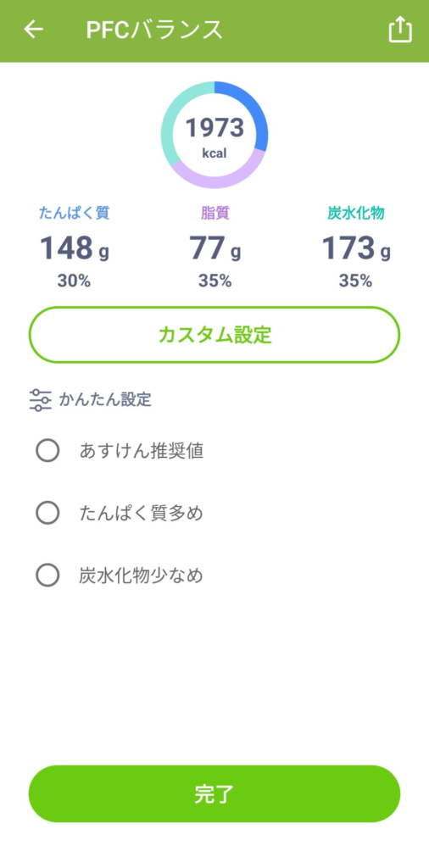The width and height of the screenshot is (429, 868).
Task: Confirm with the 完了 button
Action: (214, 793)
